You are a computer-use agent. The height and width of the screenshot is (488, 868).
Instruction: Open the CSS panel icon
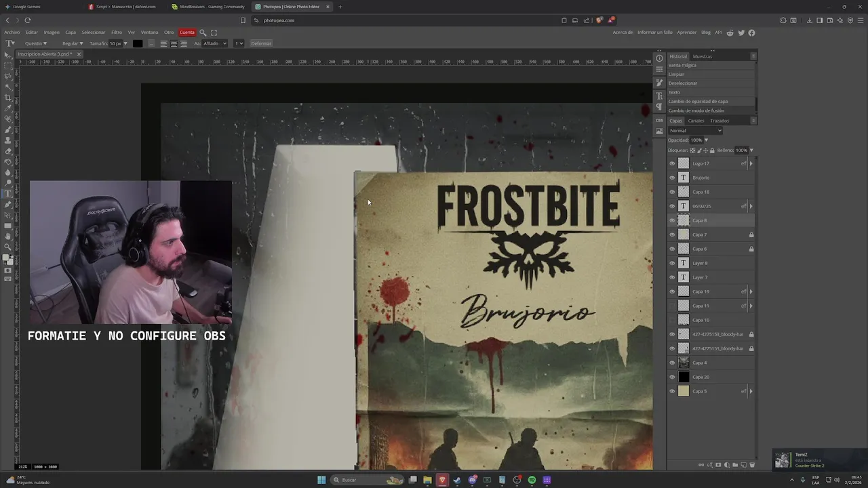click(659, 121)
